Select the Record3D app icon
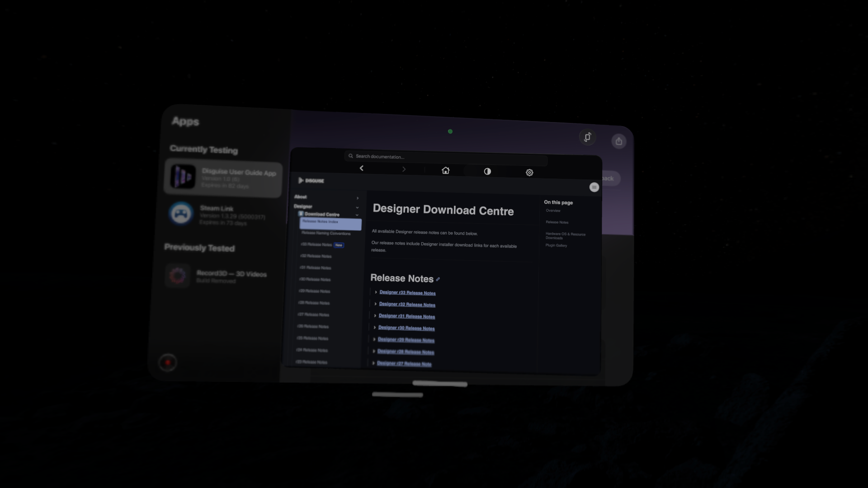 [x=177, y=275]
